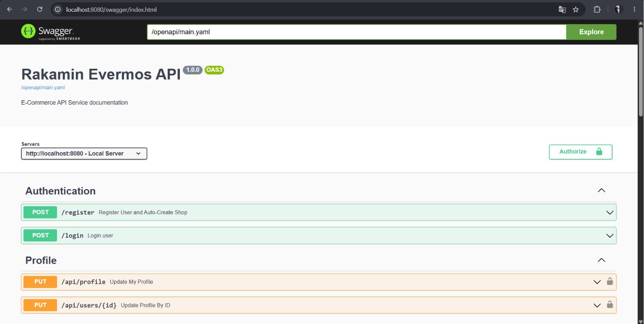Click lock icon on PUT /api/users/{id}
Image resolution: width=644 pixels, height=324 pixels.
[610, 305]
